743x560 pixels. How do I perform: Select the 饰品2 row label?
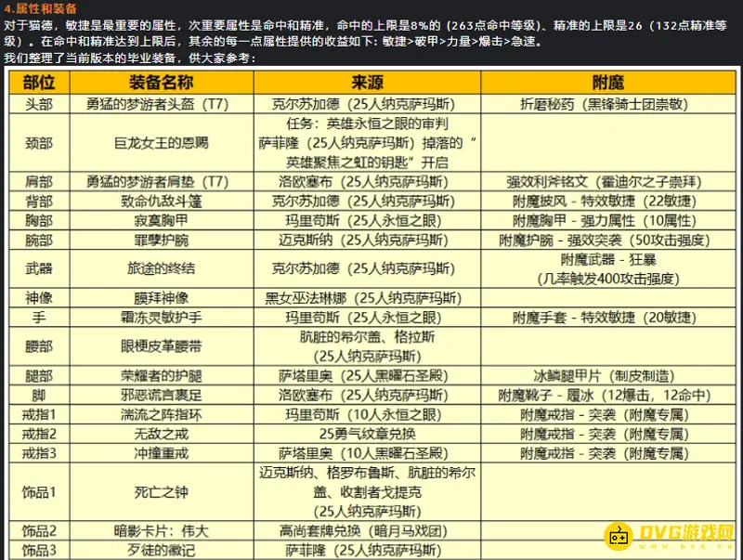click(x=39, y=531)
